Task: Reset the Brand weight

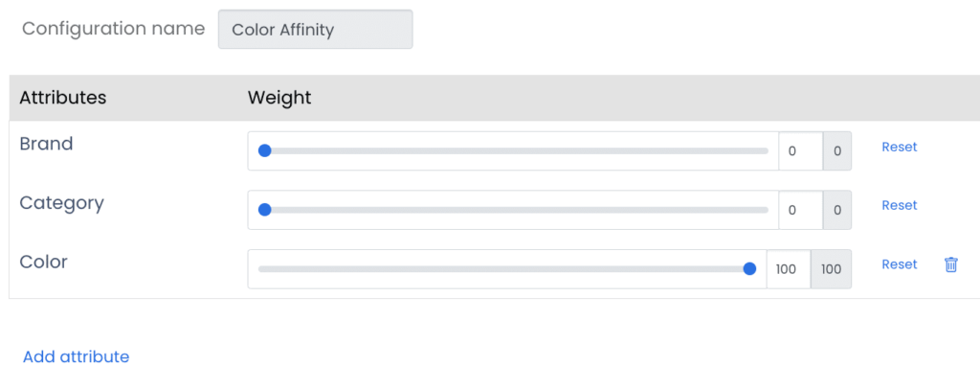Action: click(x=899, y=147)
